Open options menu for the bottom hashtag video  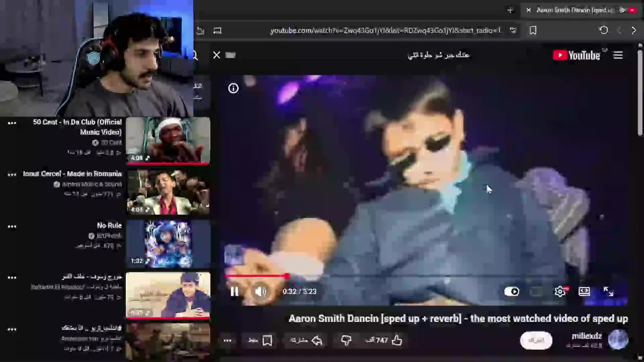pyautogui.click(x=12, y=329)
